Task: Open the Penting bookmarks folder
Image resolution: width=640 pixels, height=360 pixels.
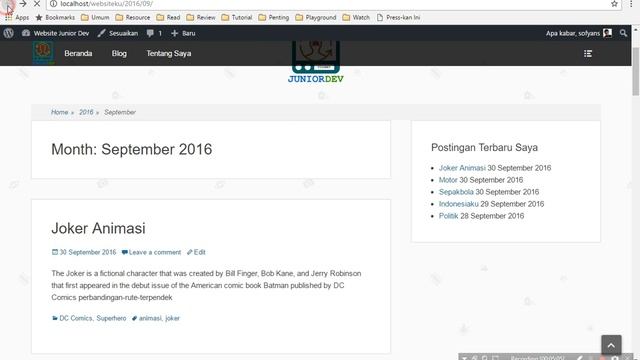Action: pos(273,18)
